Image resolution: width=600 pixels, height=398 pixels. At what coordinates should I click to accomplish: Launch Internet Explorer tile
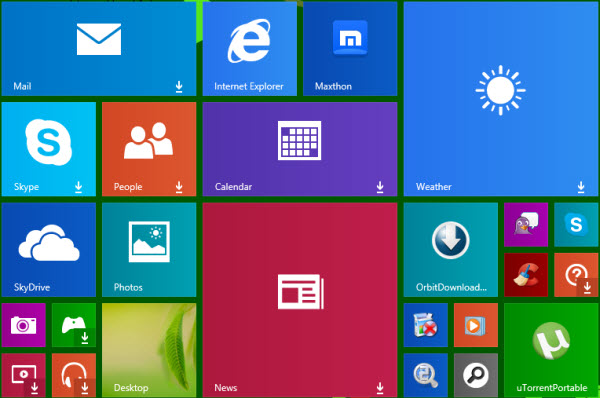(x=249, y=49)
